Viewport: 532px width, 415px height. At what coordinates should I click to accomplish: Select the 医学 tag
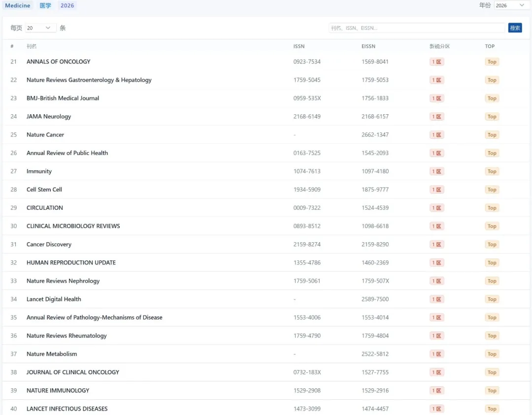coord(45,5)
